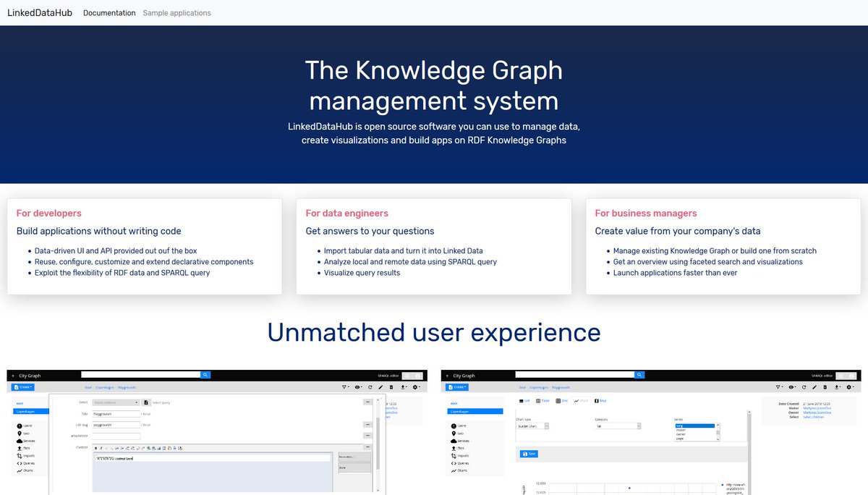Click the pencil edit icon in right screenshot
Image resolution: width=868 pixels, height=495 pixels.
[814, 387]
